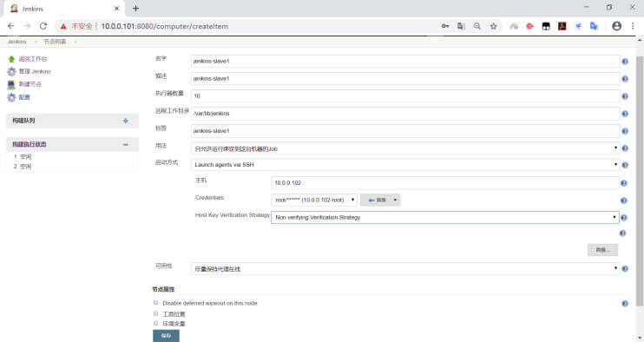Bookmark this page with the star icon
The width and height of the screenshot is (644, 342).
[x=493, y=26]
